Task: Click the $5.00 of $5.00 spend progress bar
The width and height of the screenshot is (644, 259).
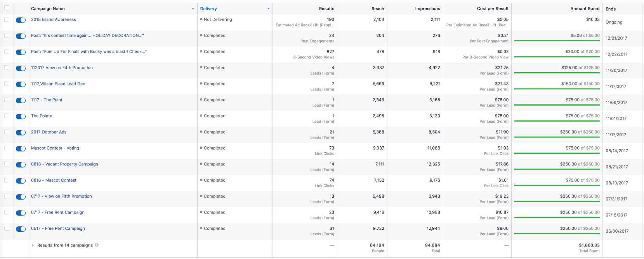Action: click(x=557, y=41)
